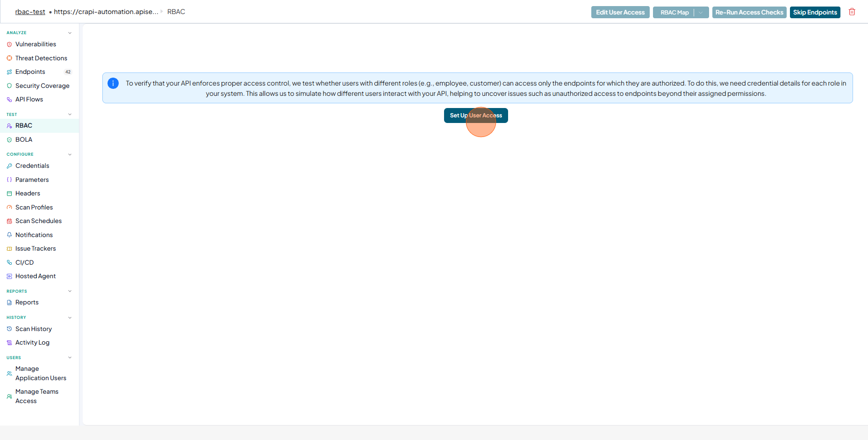Click the Endpoints count badge 42
Screen dimensions: 868x440
point(68,72)
